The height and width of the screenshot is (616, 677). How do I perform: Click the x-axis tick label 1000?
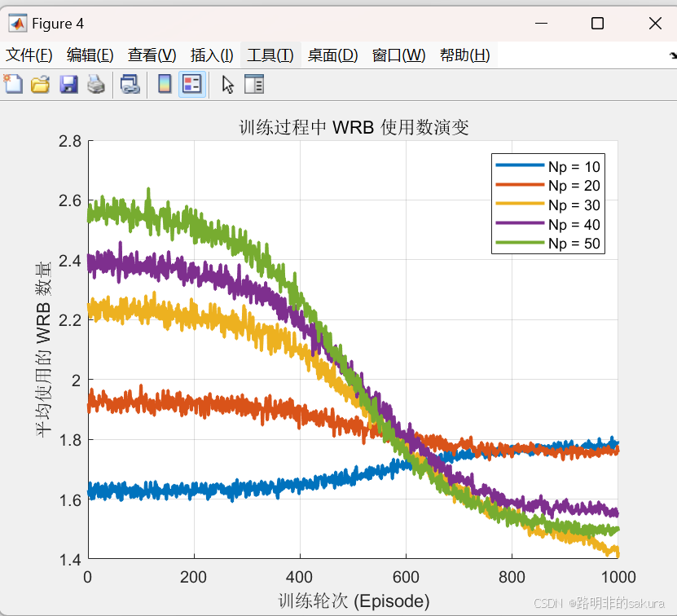coord(618,577)
